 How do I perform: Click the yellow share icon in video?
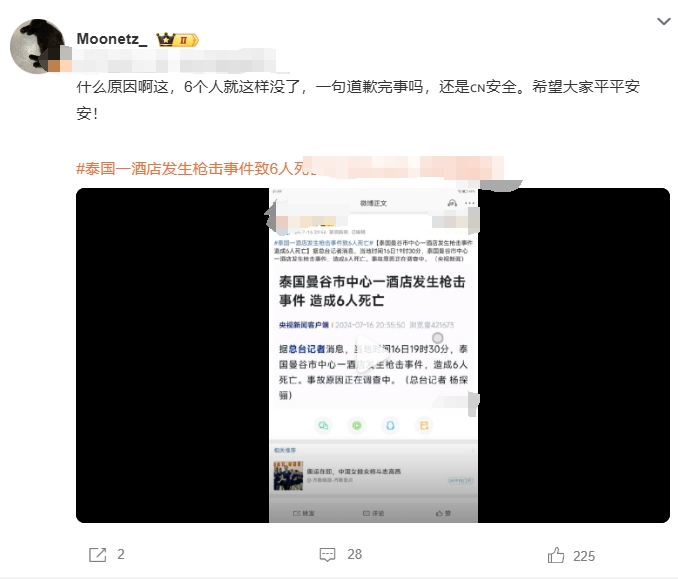click(x=424, y=425)
